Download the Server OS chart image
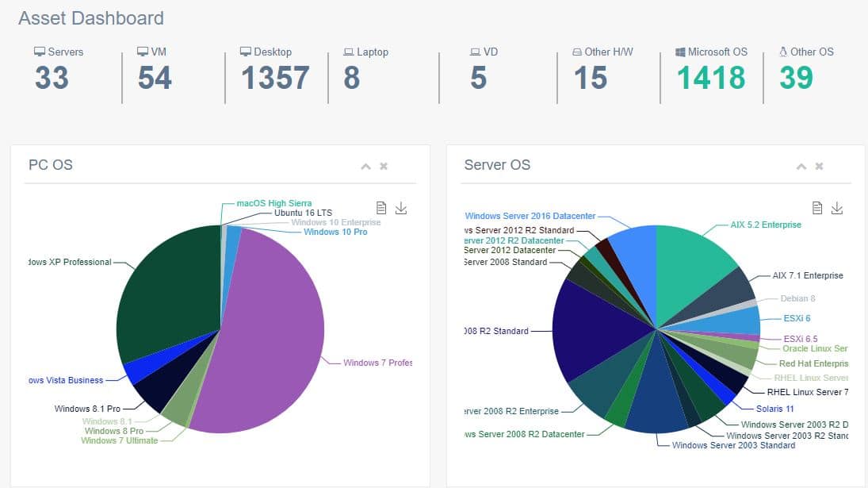Screen dimensions: 868x488 [x=837, y=208]
